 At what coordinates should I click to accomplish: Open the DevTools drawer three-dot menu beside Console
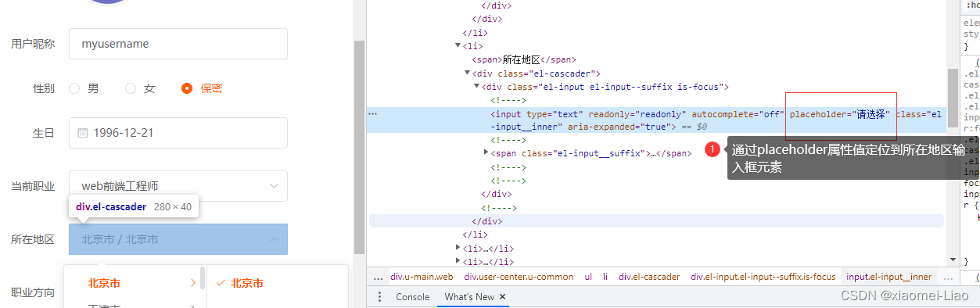click(379, 297)
